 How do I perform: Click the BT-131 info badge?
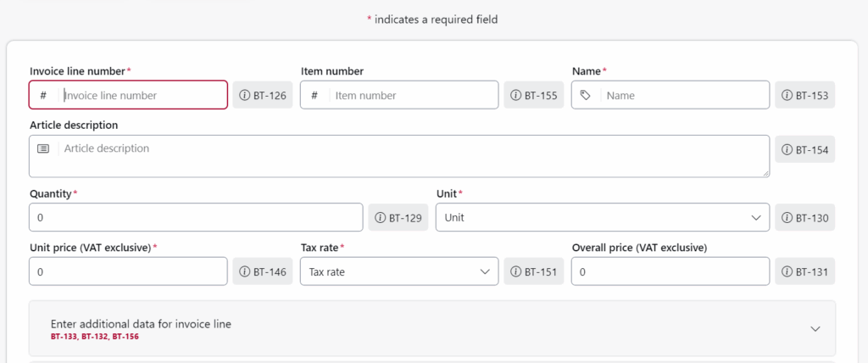point(805,271)
